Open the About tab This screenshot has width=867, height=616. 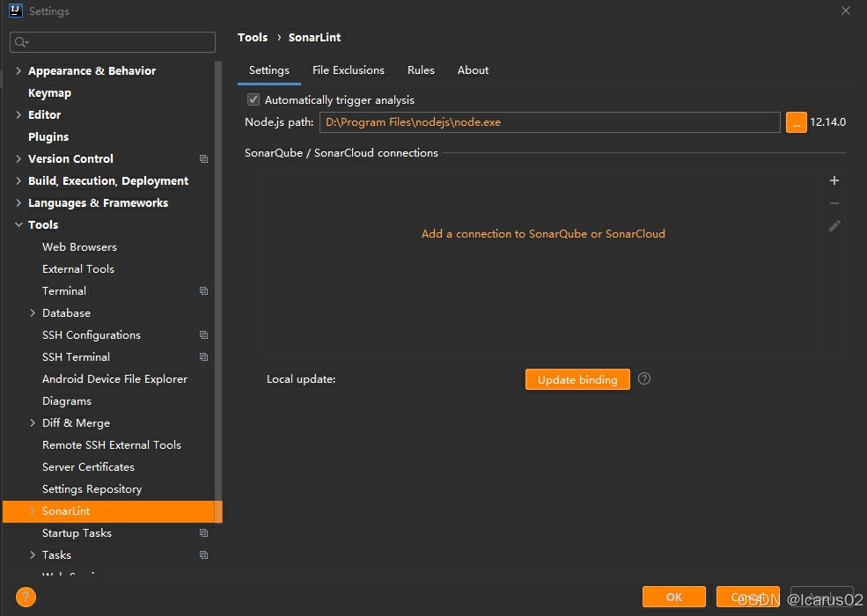[473, 70]
